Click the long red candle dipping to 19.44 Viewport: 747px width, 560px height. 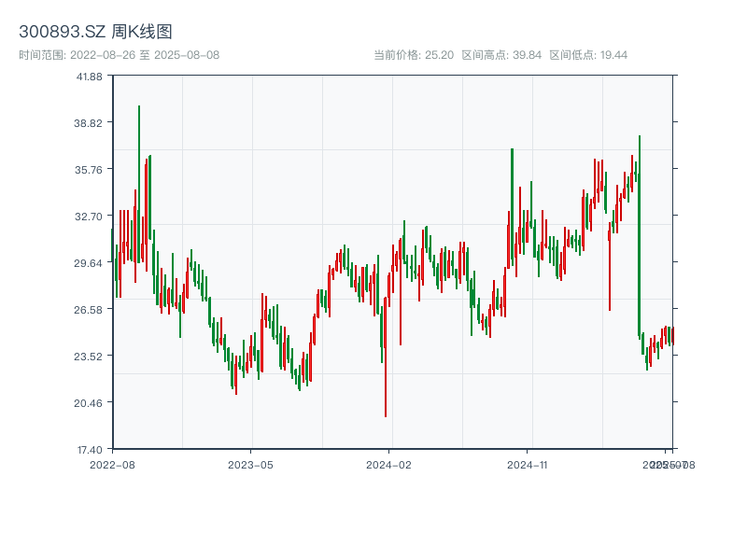pyautogui.click(x=386, y=357)
